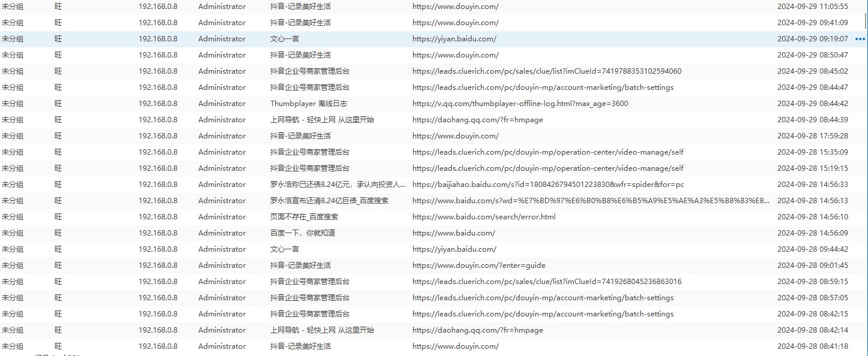Click the timestamp 2024-09-28 08:41:18

point(812,346)
